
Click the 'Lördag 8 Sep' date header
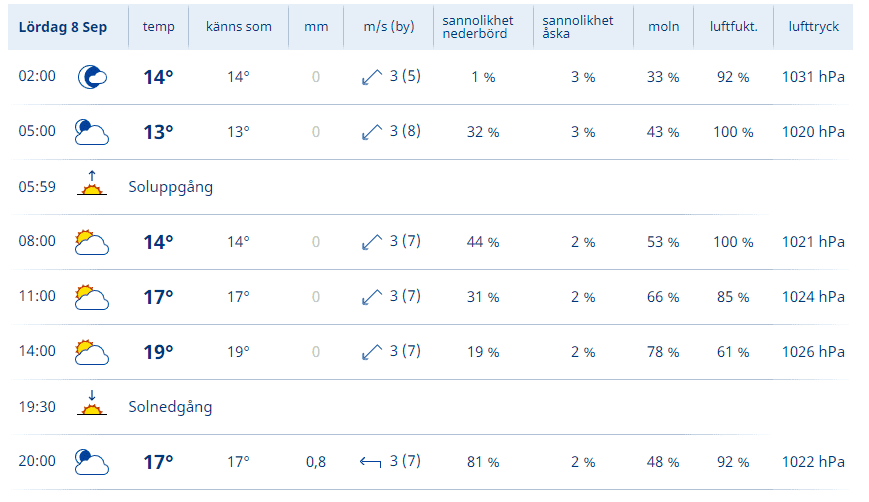pos(63,27)
